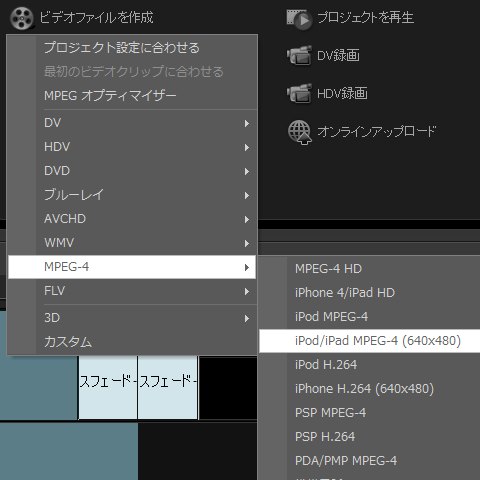This screenshot has width=480, height=480.
Task: Choose iPod/iPad MPEG-4 (640x480) profile
Action: [370, 341]
